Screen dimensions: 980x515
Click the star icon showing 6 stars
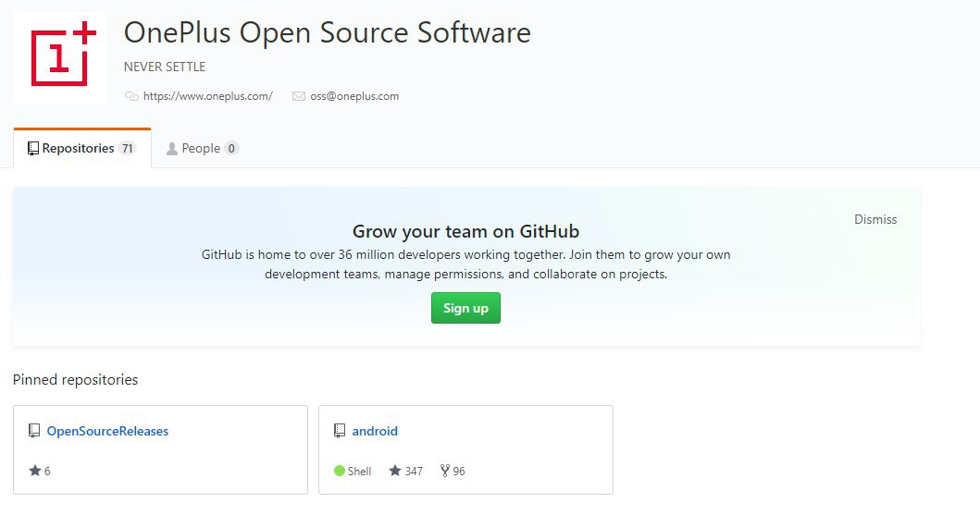35,471
